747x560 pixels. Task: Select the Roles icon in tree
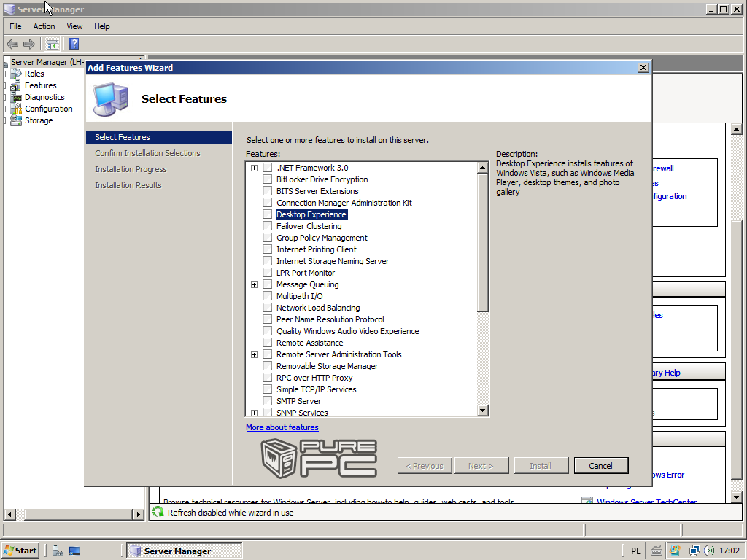tap(16, 74)
